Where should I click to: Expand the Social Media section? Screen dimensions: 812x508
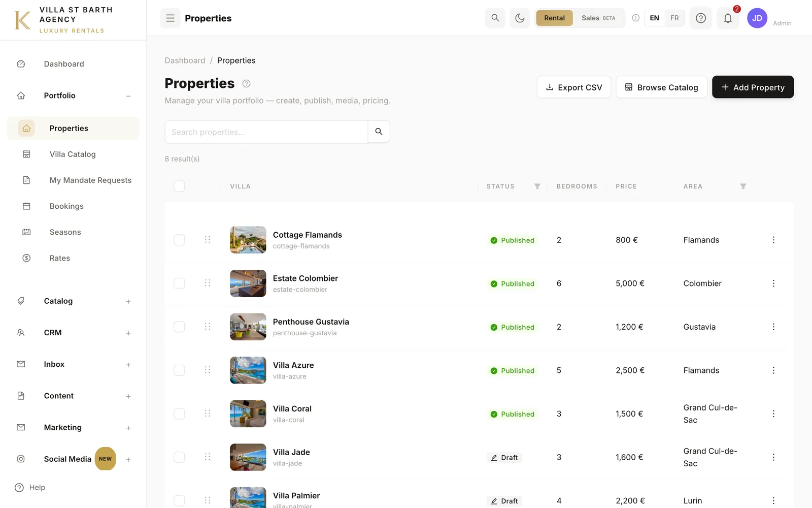[128, 459]
